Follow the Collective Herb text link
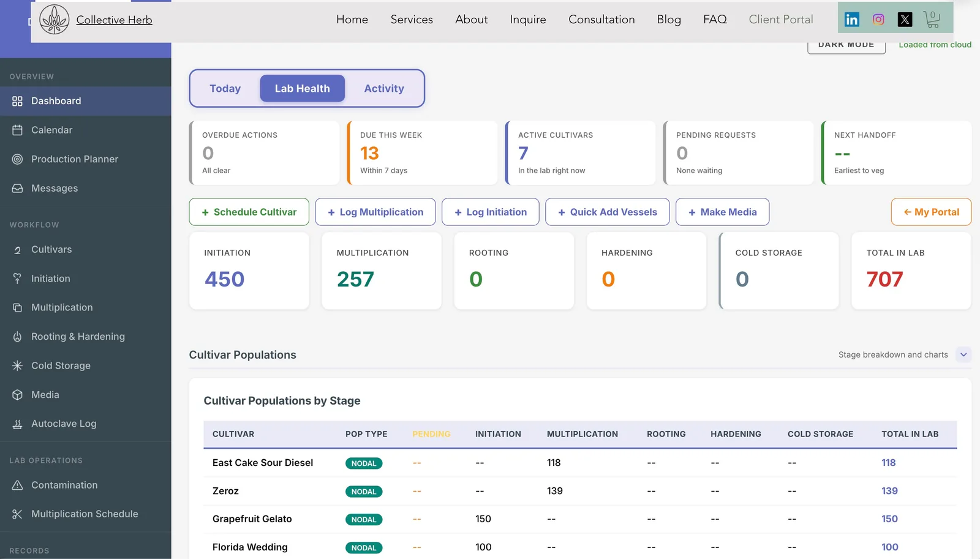This screenshot has height=559, width=980. pos(114,20)
